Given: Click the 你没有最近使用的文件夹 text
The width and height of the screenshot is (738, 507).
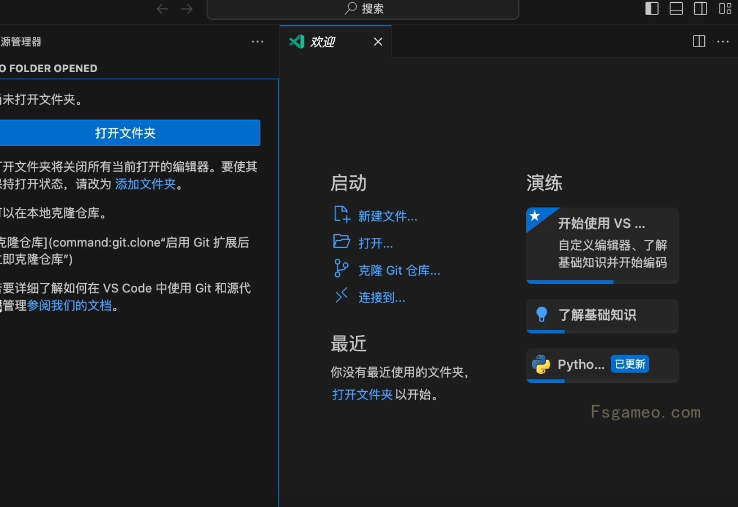Looking at the screenshot, I should (x=400, y=372).
